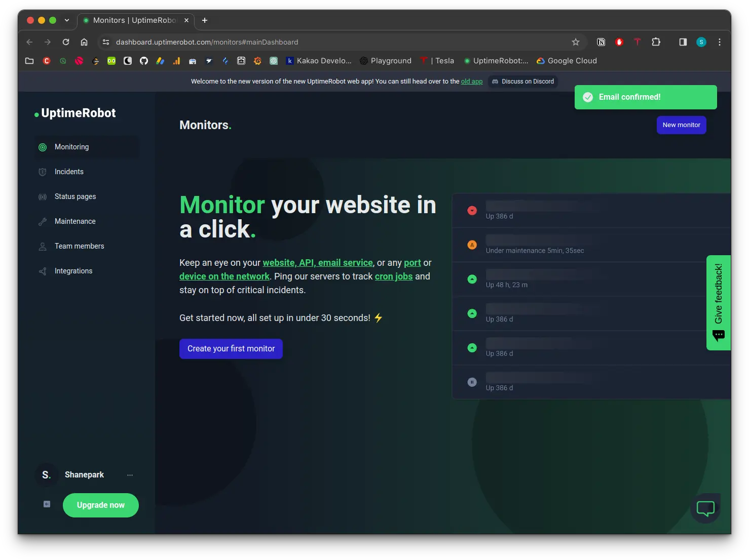
Task: Collapse the sidebar using arrow icon
Action: [47, 504]
